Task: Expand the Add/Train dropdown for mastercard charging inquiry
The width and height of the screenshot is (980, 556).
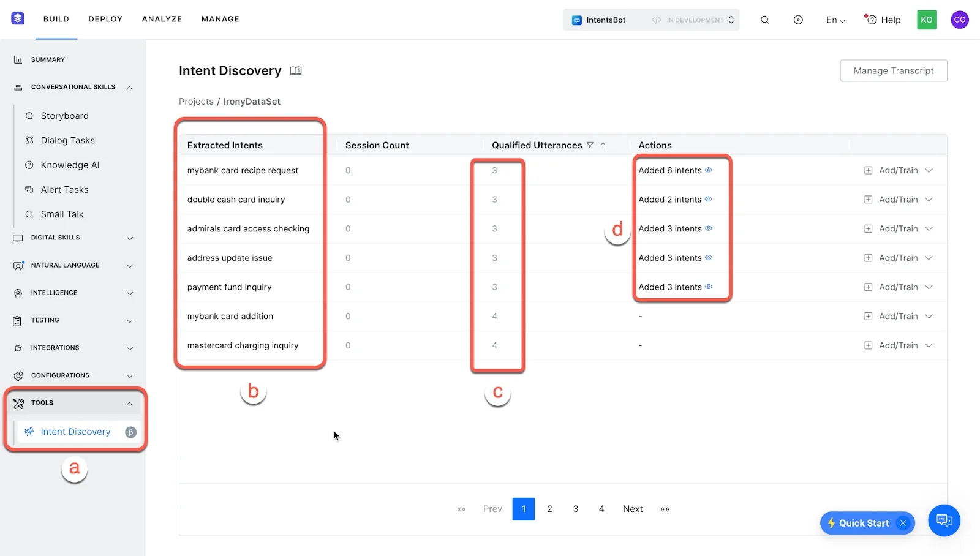Action: coord(930,345)
